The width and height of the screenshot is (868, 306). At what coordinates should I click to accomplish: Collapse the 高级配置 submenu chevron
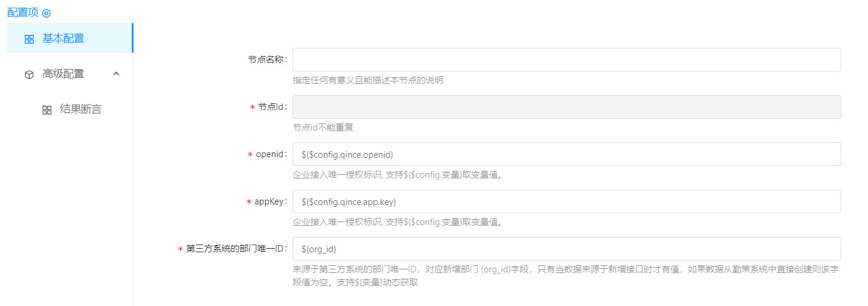[116, 74]
